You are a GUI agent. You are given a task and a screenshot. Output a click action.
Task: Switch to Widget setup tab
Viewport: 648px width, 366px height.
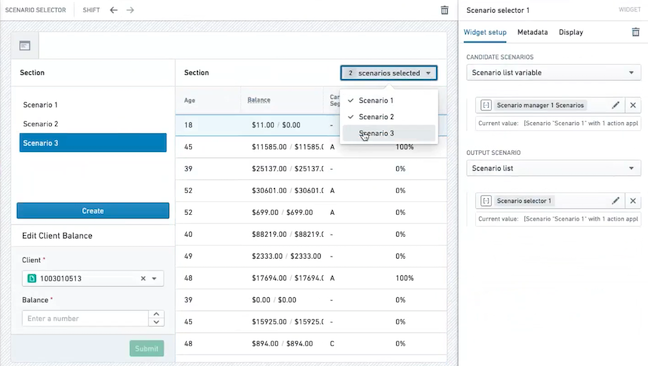pos(485,32)
